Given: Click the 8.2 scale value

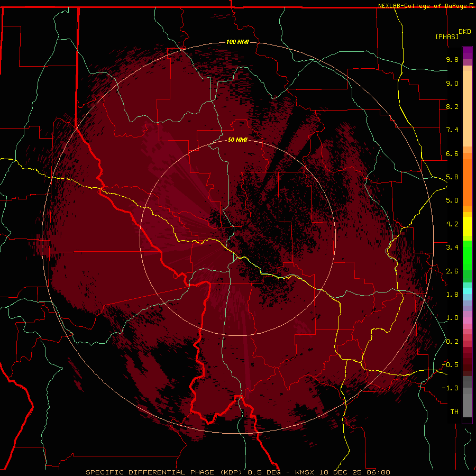Looking at the screenshot, I should (x=452, y=106).
